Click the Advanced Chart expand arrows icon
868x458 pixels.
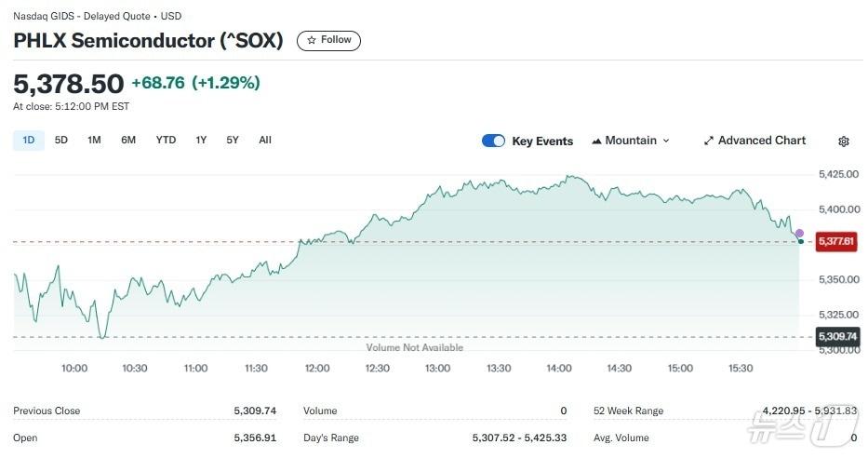[x=709, y=141]
